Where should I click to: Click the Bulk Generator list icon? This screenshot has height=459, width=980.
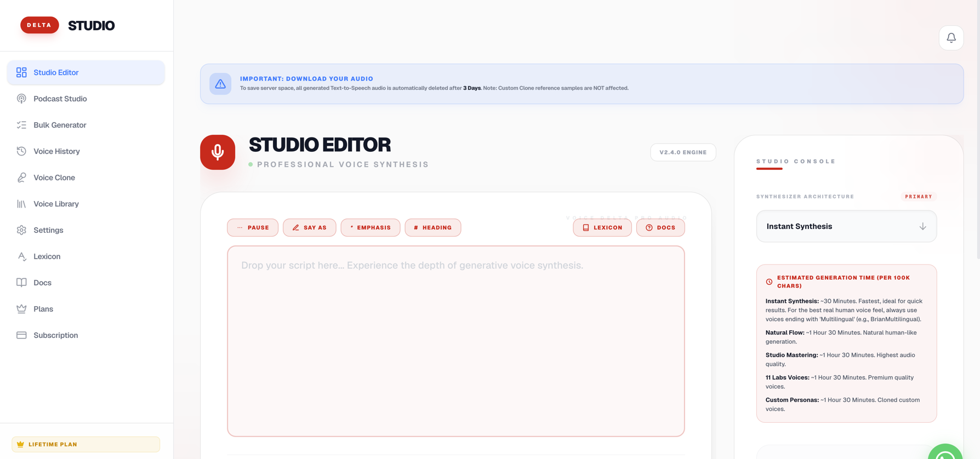(21, 125)
